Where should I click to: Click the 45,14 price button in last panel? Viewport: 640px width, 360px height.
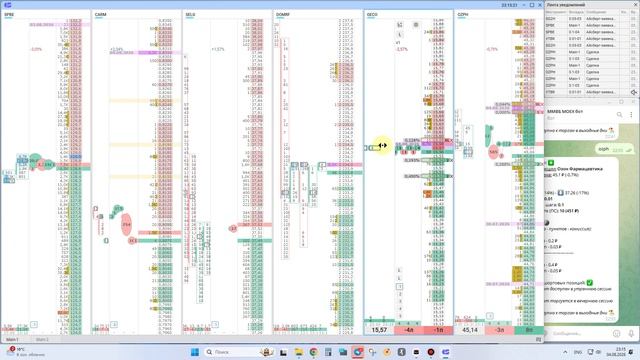tap(470, 330)
